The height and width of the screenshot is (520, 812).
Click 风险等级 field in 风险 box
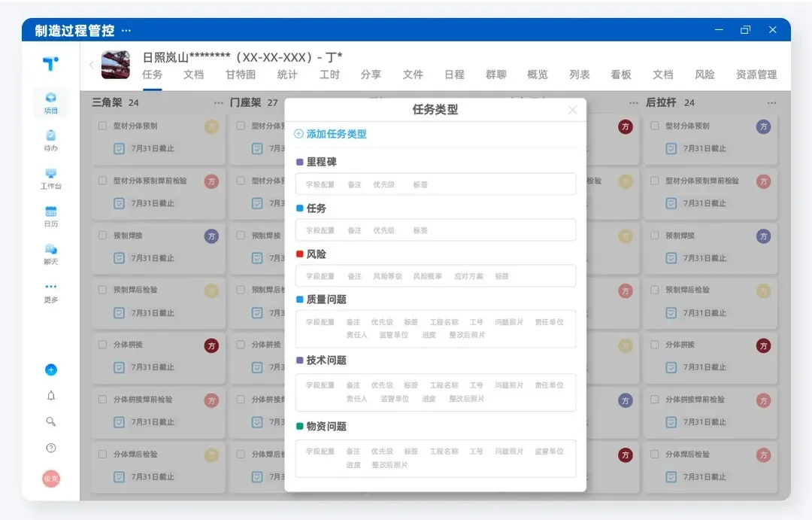[x=387, y=276]
